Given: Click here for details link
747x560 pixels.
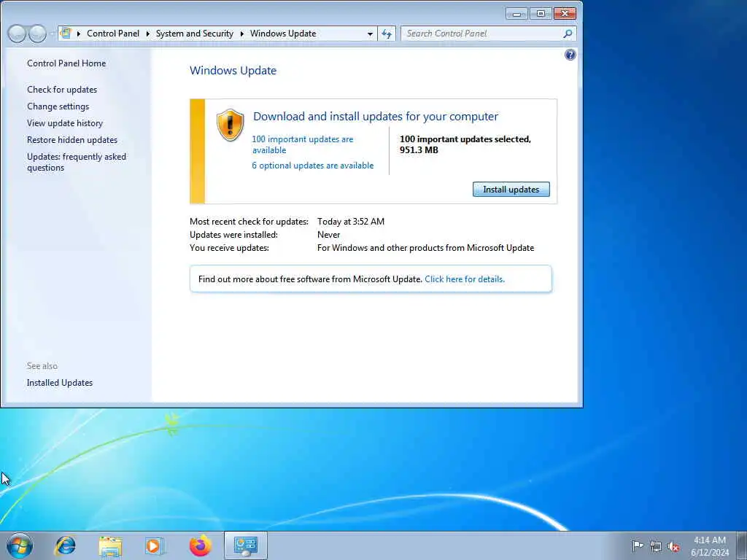Looking at the screenshot, I should 465,279.
